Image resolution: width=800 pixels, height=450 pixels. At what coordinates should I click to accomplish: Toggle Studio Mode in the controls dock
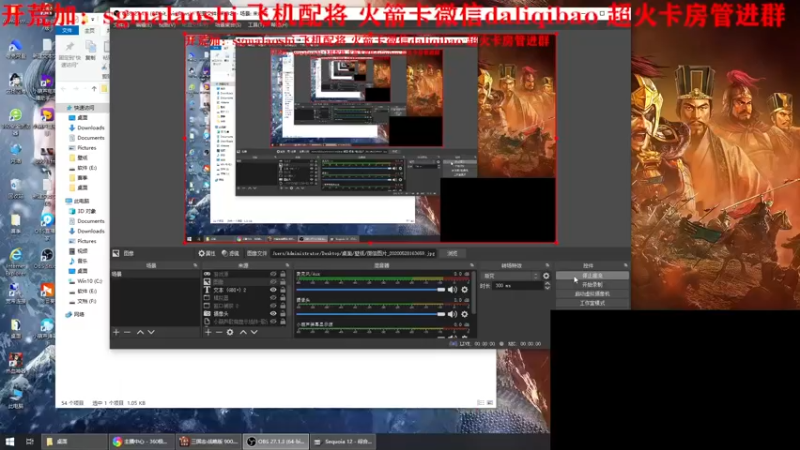(x=592, y=303)
